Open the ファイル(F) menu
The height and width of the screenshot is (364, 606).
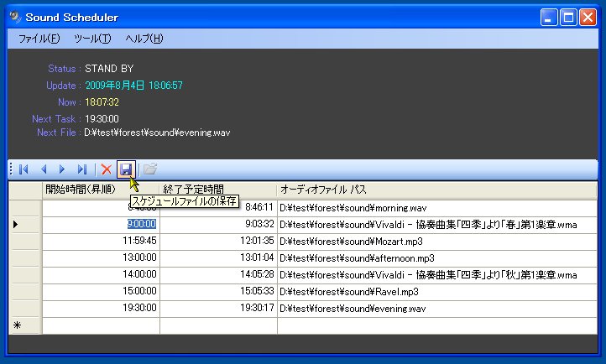pyautogui.click(x=39, y=39)
